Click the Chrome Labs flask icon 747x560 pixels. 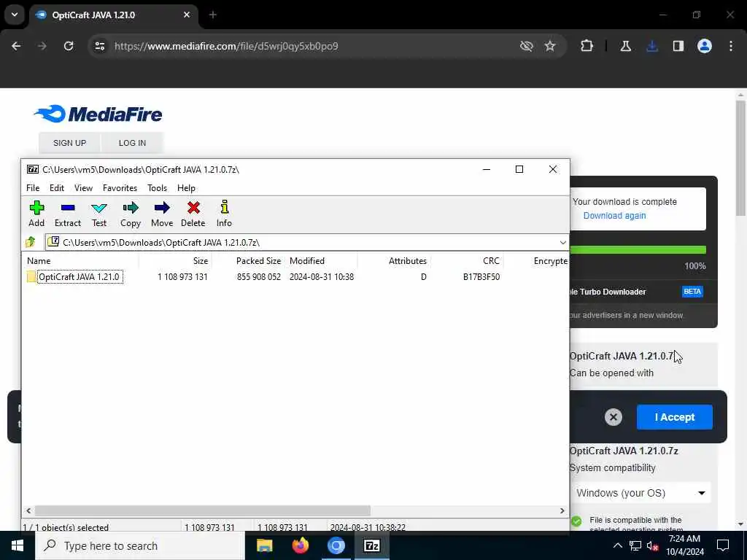click(625, 46)
